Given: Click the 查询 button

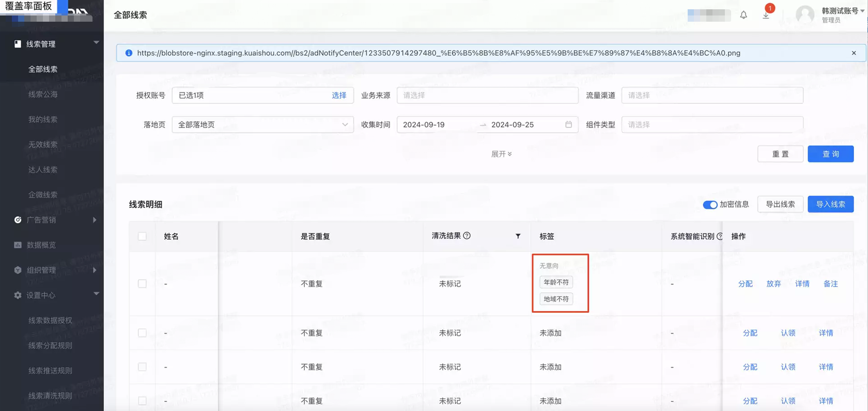Looking at the screenshot, I should [x=830, y=154].
